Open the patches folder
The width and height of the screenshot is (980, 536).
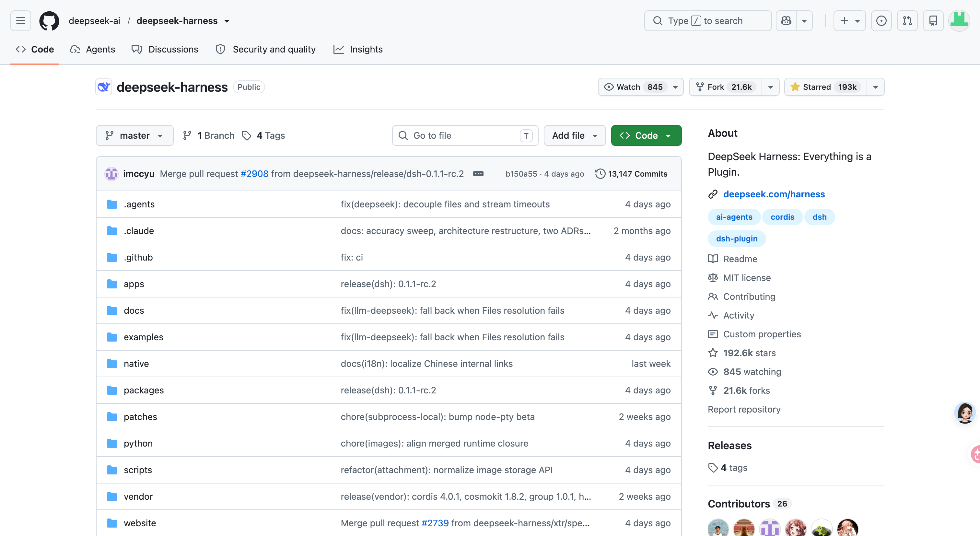pyautogui.click(x=140, y=417)
